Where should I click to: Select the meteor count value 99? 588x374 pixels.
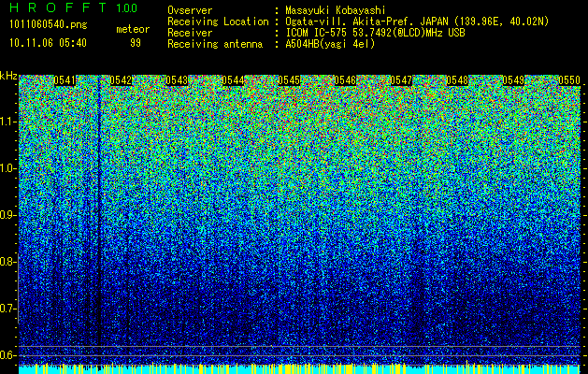point(136,43)
